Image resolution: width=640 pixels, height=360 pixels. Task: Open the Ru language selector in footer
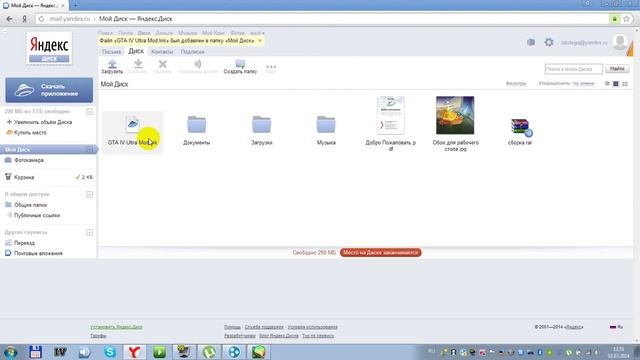pos(616,327)
